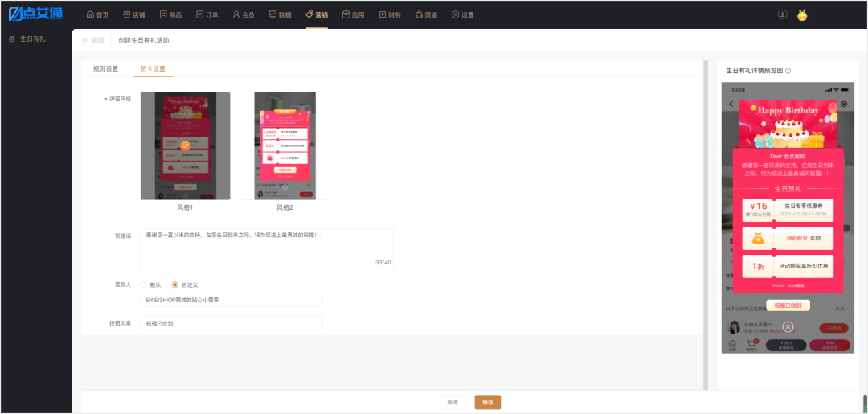Image resolution: width=868 pixels, height=414 pixels.
Task: Open the user avatar icon
Action: click(802, 15)
